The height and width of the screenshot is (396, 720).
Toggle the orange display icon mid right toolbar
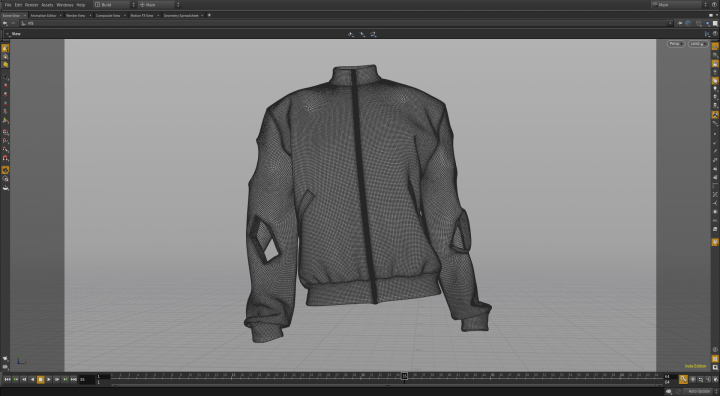715,115
